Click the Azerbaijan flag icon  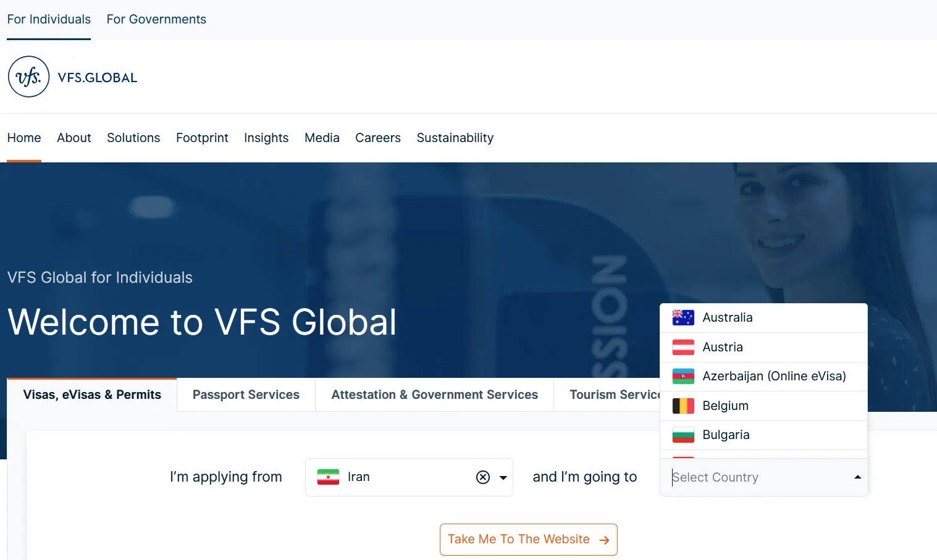[x=683, y=376]
